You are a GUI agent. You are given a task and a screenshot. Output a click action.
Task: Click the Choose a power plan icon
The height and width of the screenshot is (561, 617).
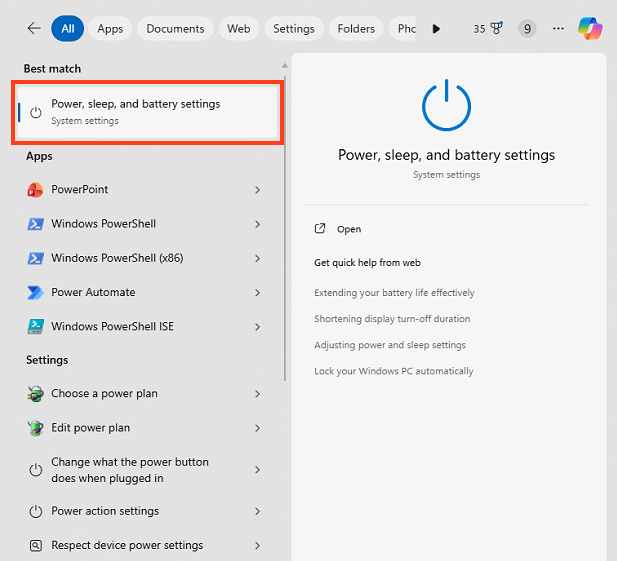(35, 393)
